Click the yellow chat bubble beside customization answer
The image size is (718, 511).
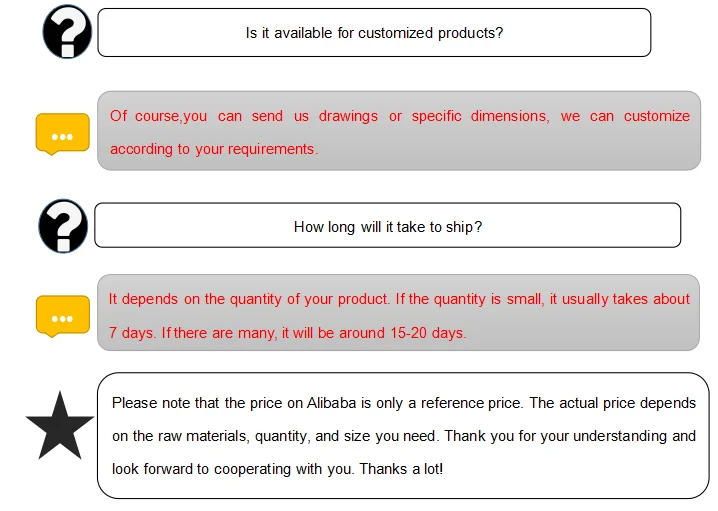[62, 134]
